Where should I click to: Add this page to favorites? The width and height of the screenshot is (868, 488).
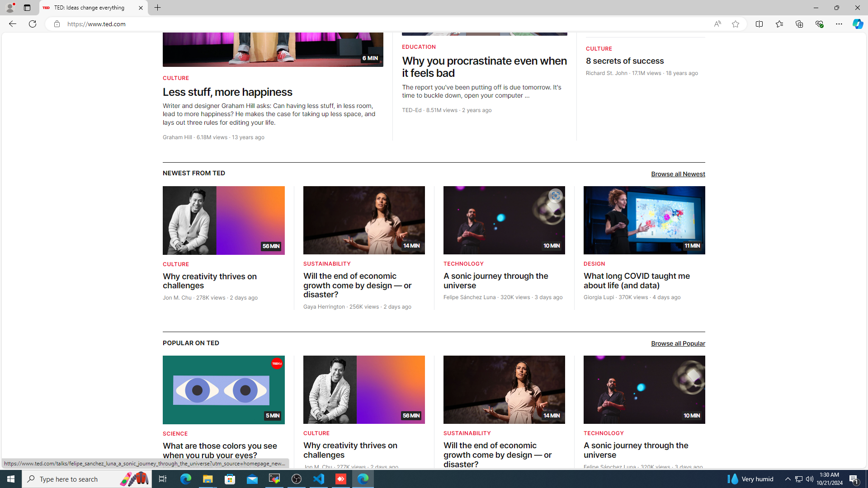[736, 24]
